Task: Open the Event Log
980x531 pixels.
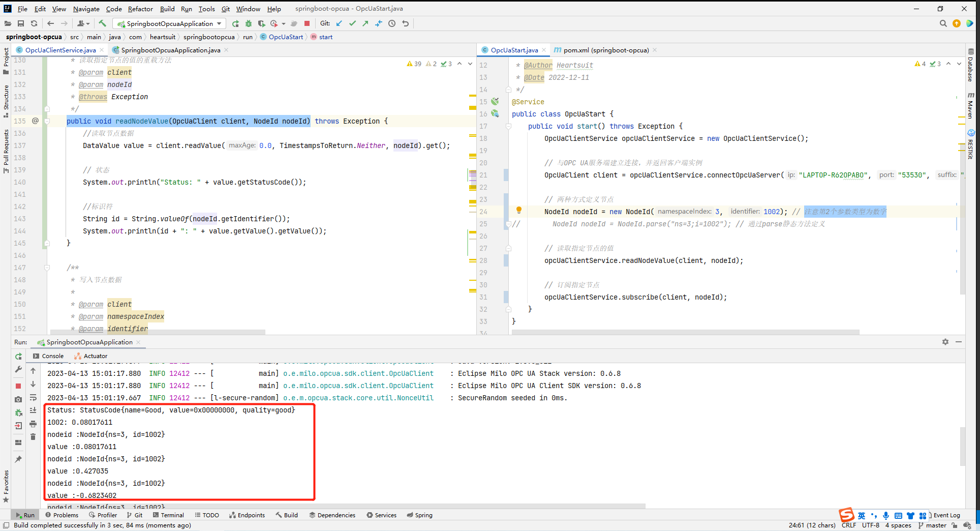Action: (946, 515)
